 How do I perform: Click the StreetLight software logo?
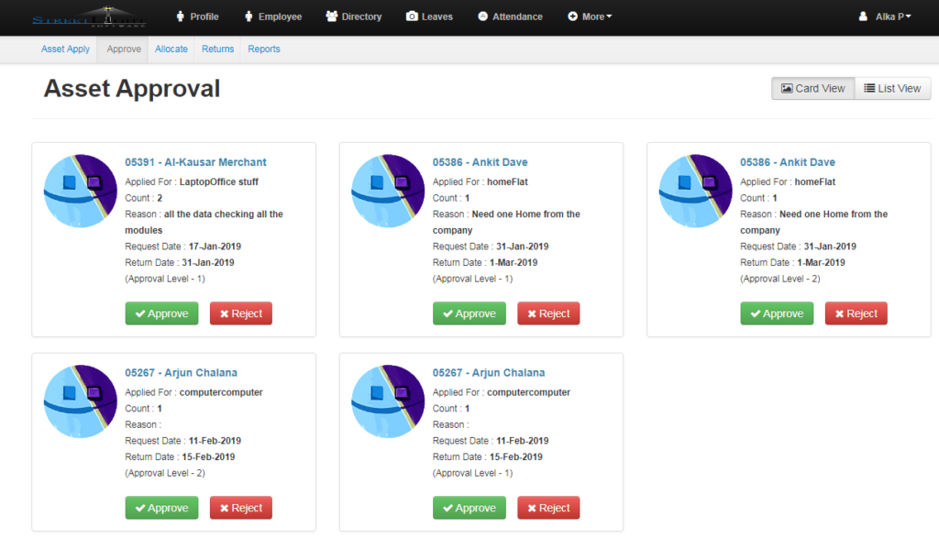[89, 16]
